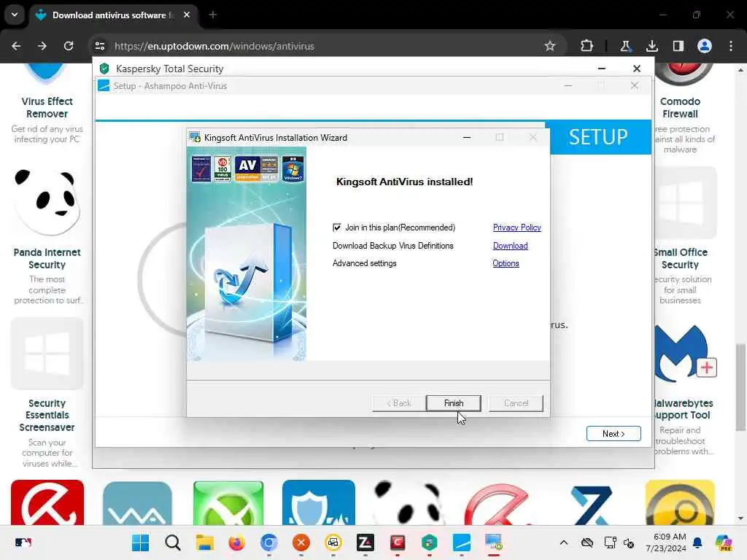Open the Virus Effect Remover link
747x560 pixels.
47,108
